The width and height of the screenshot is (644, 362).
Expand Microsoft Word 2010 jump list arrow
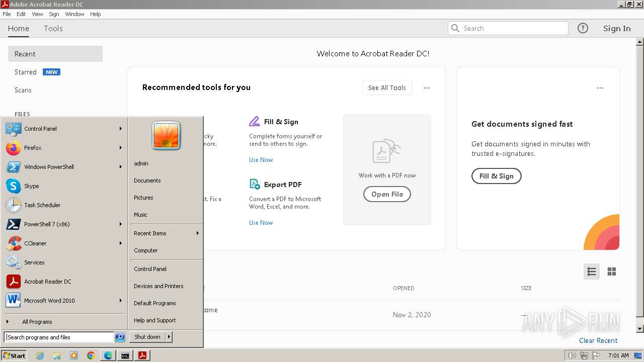pos(121,301)
